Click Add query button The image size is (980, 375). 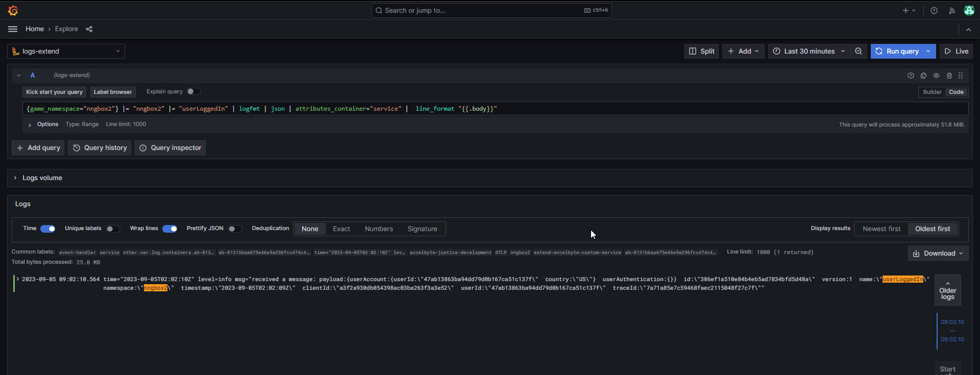38,147
